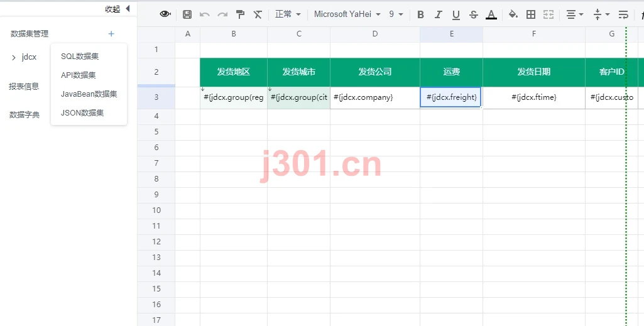
Task: Open the 数据字典 section
Action: [x=25, y=114]
